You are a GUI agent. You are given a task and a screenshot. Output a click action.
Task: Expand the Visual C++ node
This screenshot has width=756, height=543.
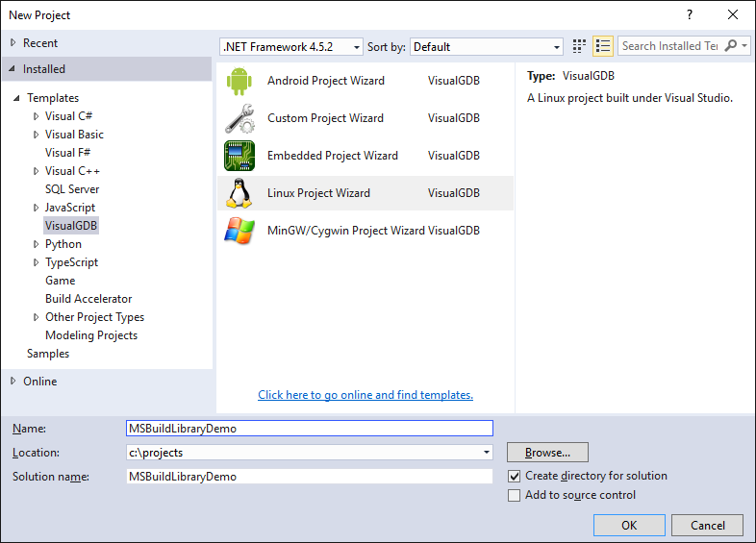(x=37, y=171)
